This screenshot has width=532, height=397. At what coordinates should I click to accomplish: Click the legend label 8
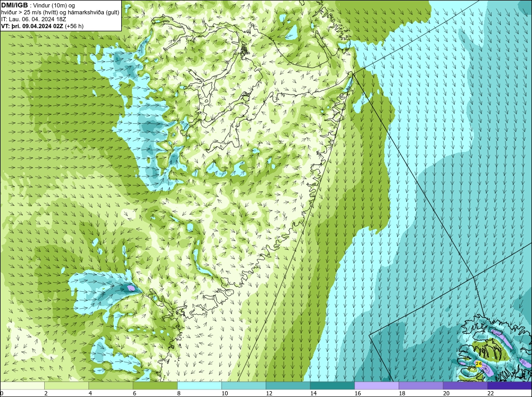[x=179, y=393]
